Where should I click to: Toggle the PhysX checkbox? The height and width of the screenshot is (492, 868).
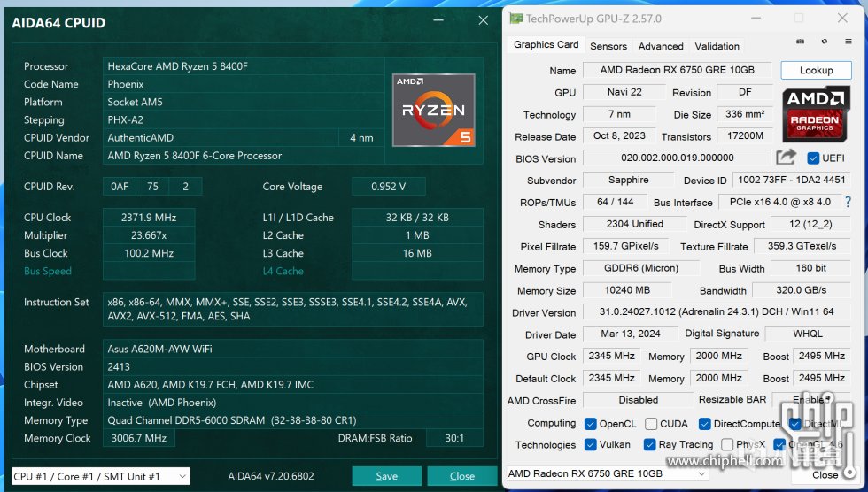point(727,444)
